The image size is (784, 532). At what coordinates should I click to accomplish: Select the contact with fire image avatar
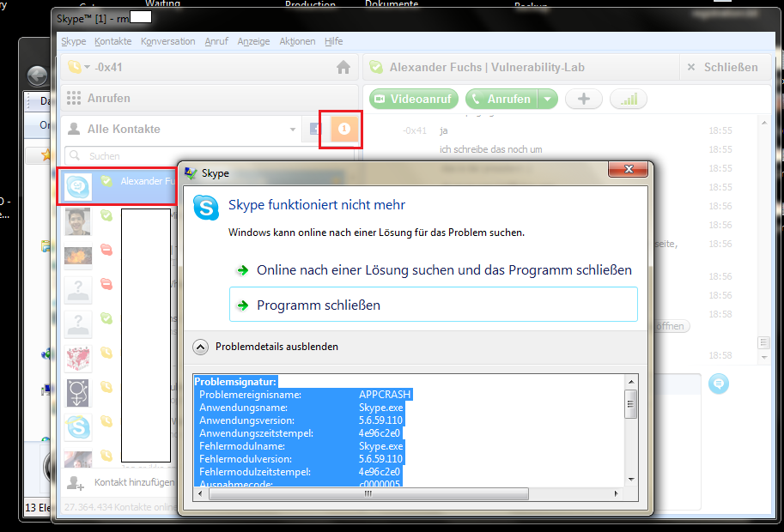coord(78,256)
